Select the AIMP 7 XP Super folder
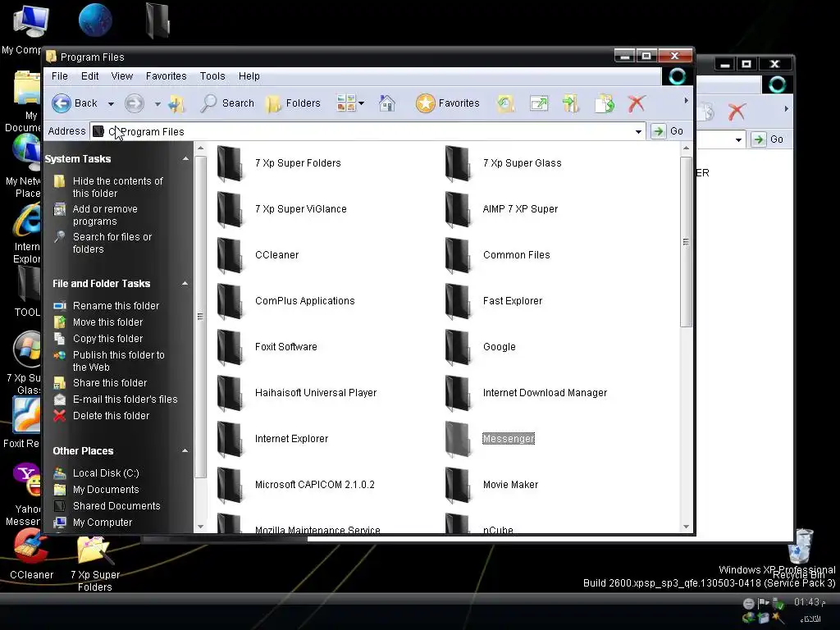 click(x=501, y=209)
